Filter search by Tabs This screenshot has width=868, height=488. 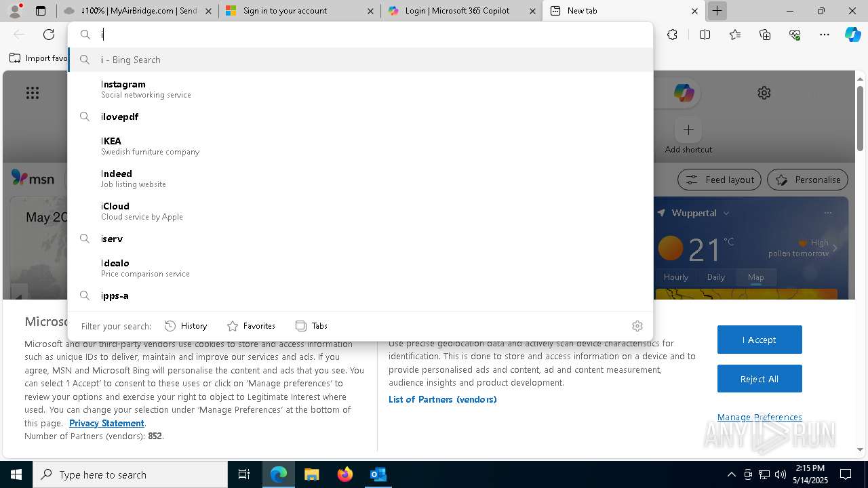(x=311, y=326)
